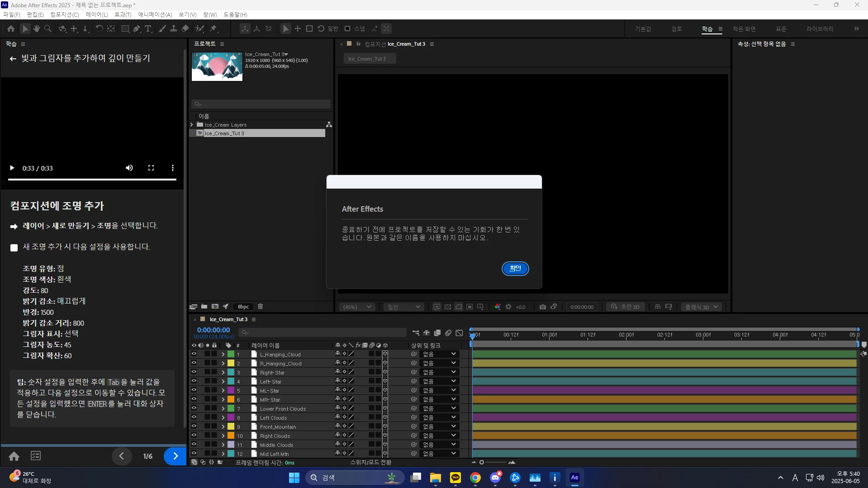868x488 pixels.
Task: Click the Learn panel home icon
Action: (x=14, y=456)
